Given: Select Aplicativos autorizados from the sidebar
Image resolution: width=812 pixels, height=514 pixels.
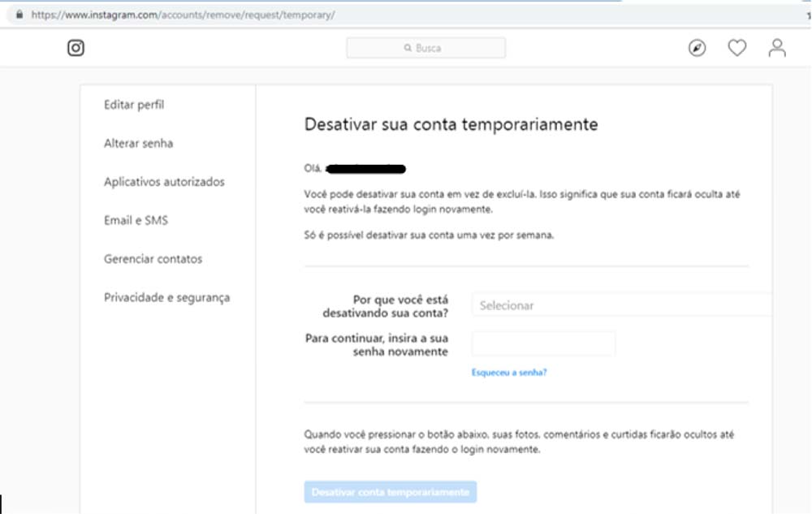Looking at the screenshot, I should pyautogui.click(x=164, y=182).
